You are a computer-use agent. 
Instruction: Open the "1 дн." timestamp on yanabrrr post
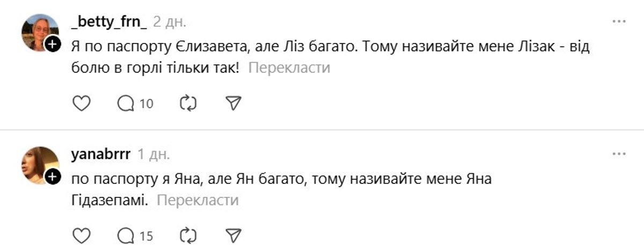(153, 154)
